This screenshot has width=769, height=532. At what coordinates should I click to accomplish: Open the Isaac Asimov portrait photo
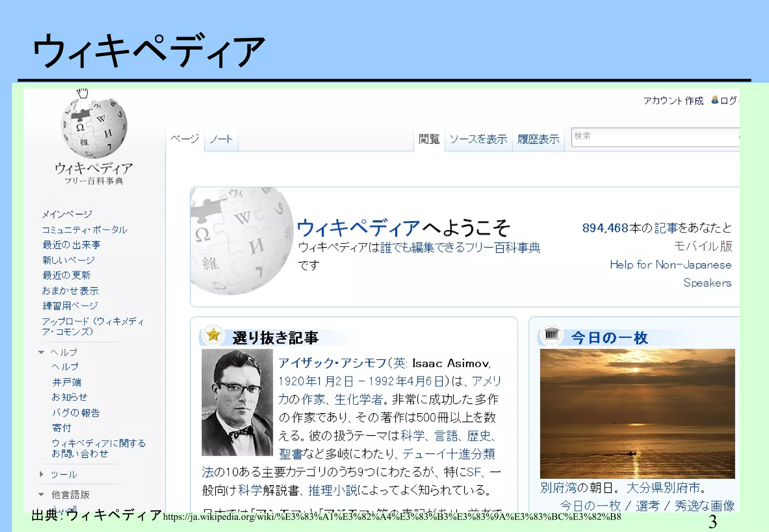pos(237,402)
